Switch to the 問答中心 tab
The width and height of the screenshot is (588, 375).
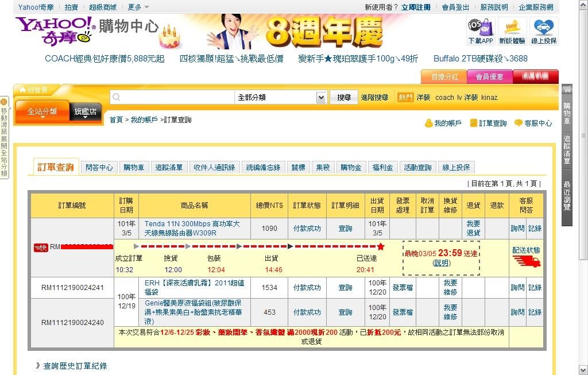99,168
